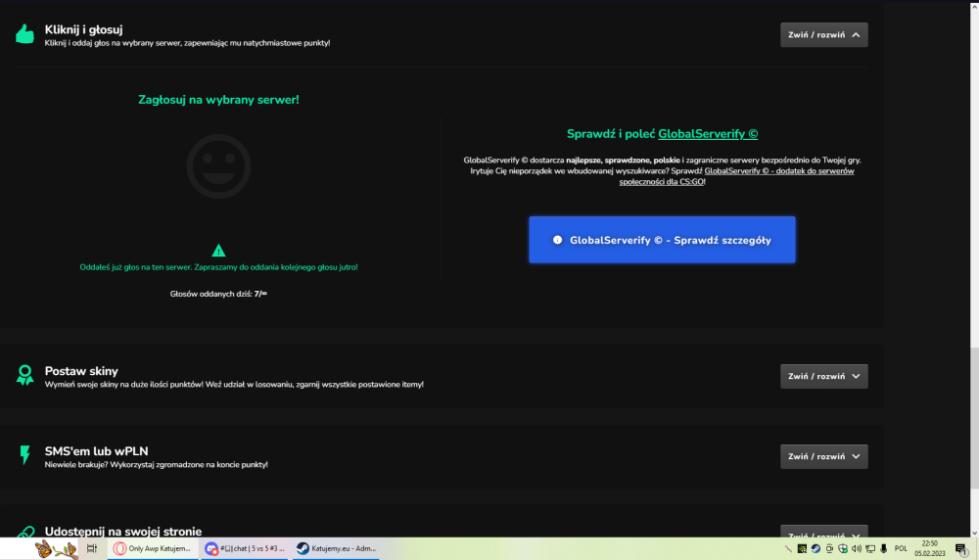Click the microphone tray icon

(883, 549)
